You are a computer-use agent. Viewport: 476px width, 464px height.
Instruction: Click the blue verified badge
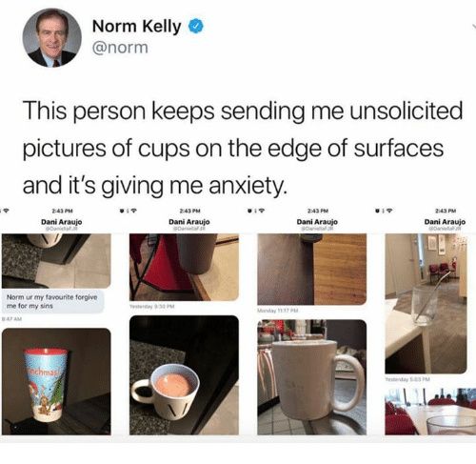tap(196, 27)
